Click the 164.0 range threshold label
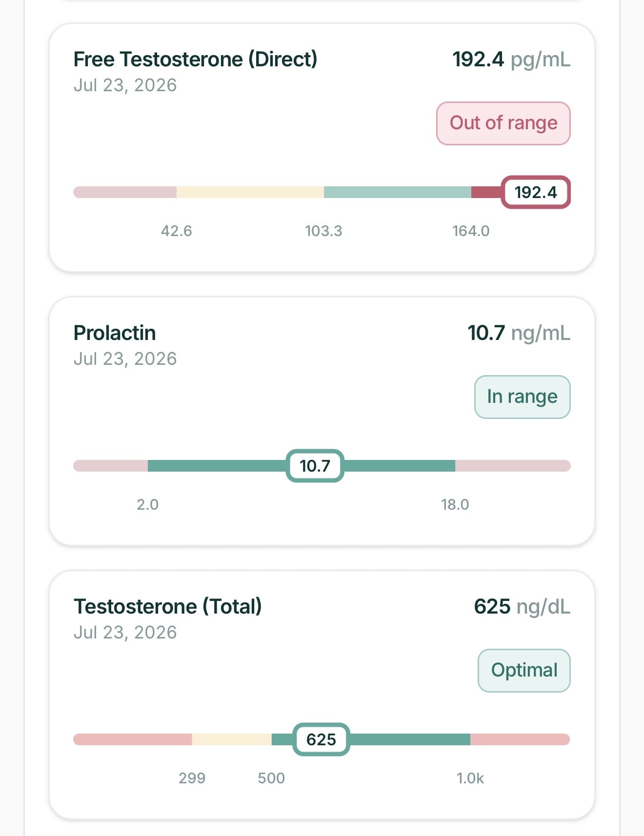 (471, 231)
